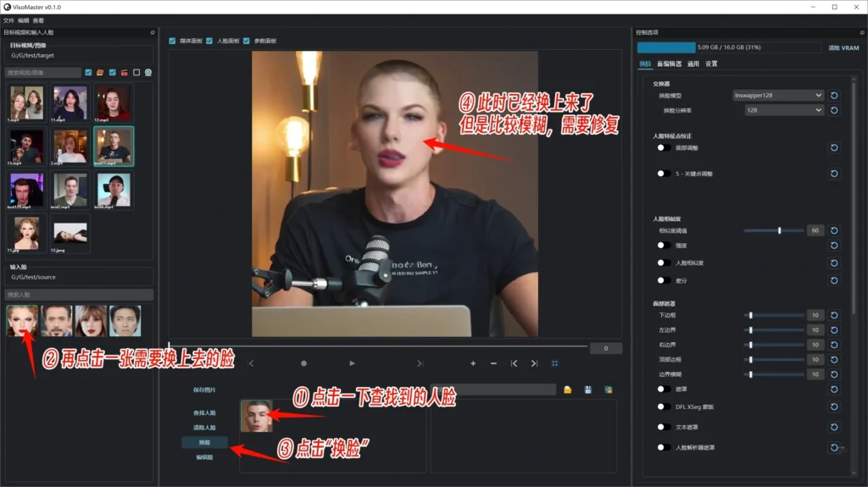The width and height of the screenshot is (868, 487).
Task: Switch to the 面编辑器 tab
Action: [x=669, y=64]
